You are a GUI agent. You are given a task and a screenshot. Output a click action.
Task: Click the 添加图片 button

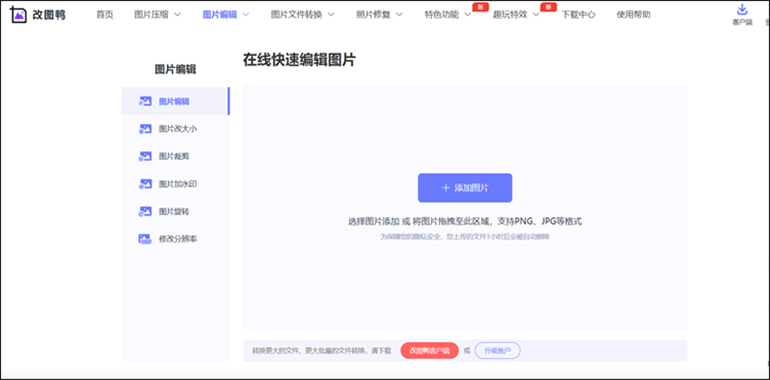point(465,188)
